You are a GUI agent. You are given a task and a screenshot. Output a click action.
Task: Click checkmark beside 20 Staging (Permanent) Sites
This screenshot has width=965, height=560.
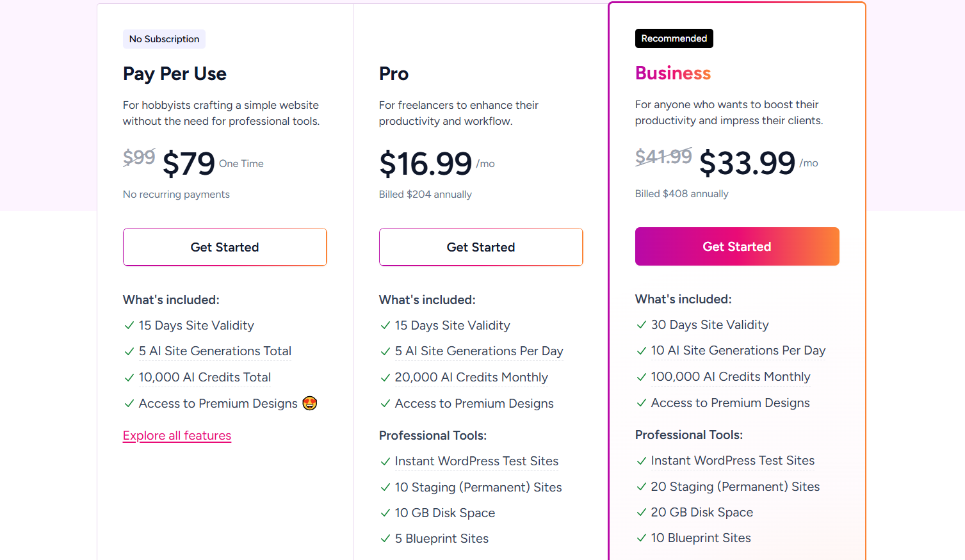click(641, 487)
